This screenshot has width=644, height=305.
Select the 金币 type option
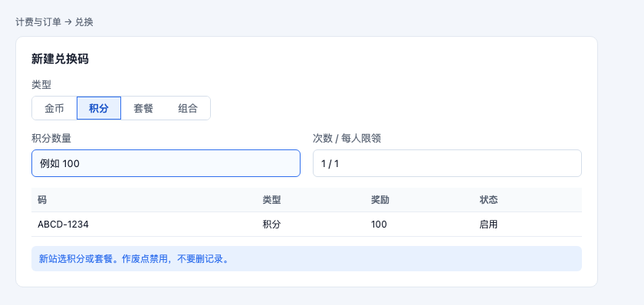coord(54,108)
